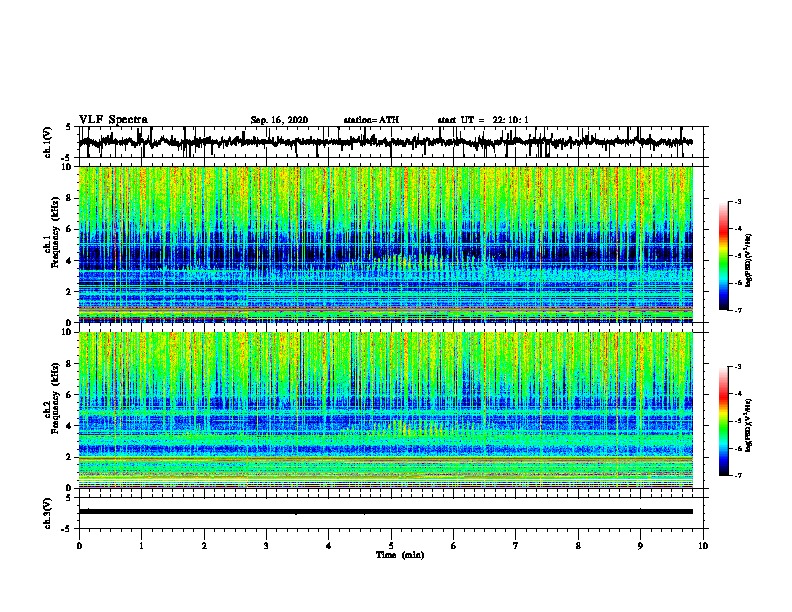
Task: Click inside the ch.2 spectrogram panel
Action: 385,410
